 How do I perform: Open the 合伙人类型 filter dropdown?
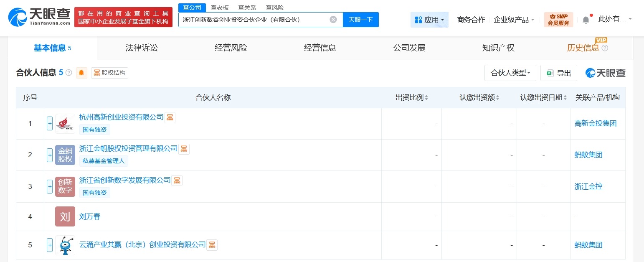click(510, 73)
